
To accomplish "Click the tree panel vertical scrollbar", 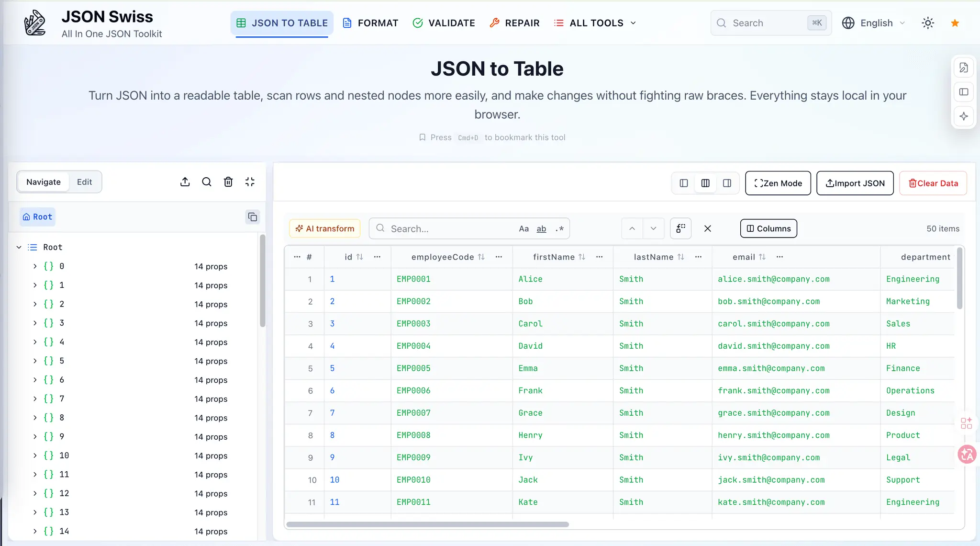I will tap(262, 281).
